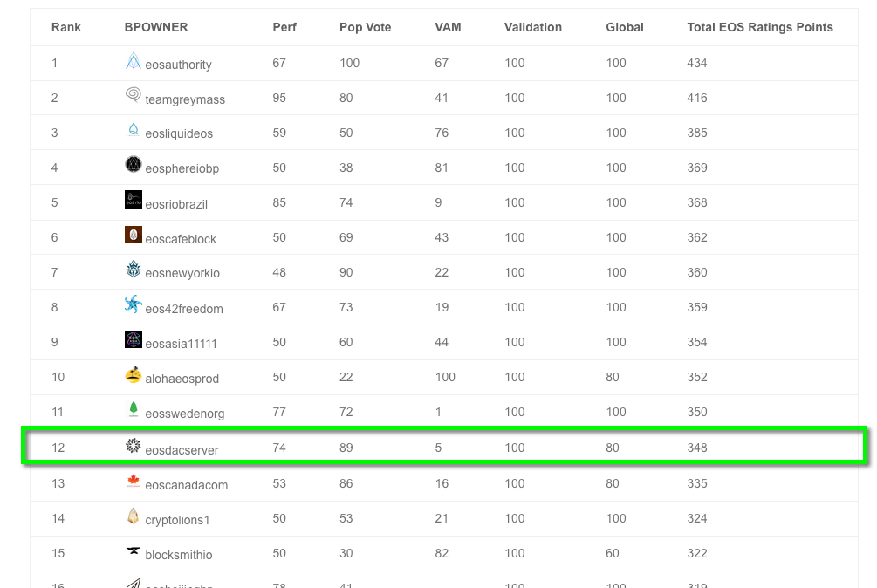Click the cryptolions1 logo icon
This screenshot has height=588, width=877.
click(134, 516)
